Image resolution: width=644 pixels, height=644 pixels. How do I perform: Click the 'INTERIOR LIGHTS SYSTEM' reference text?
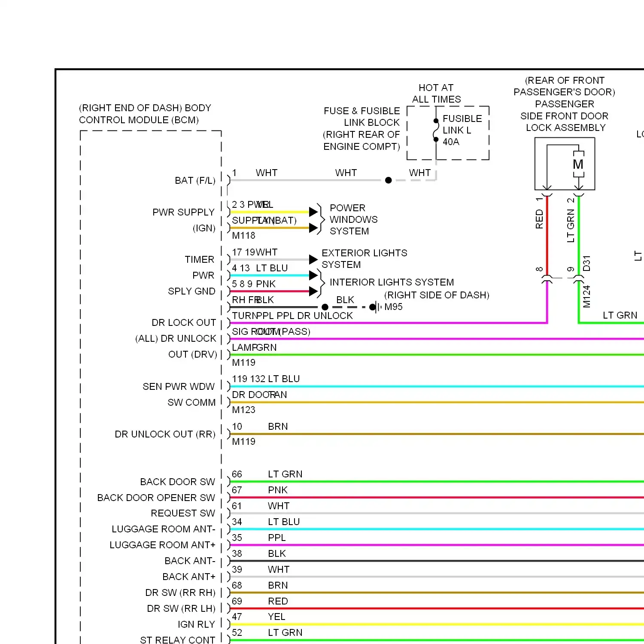click(x=392, y=282)
